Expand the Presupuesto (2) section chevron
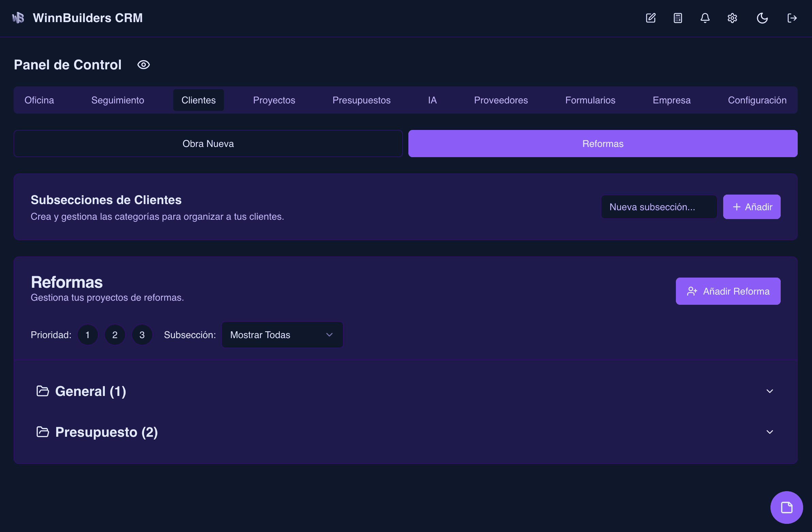 click(769, 432)
